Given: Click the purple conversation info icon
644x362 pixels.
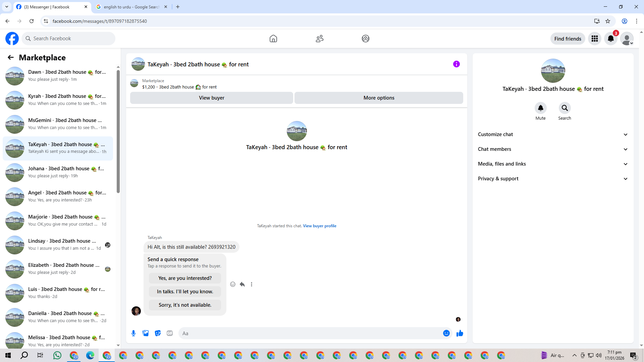Looking at the screenshot, I should coord(456,64).
